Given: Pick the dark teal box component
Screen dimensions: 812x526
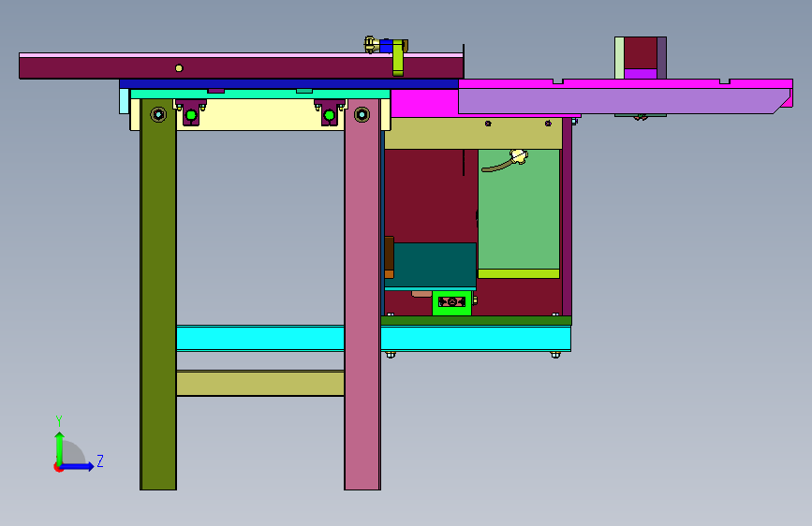Looking at the screenshot, I should 435,264.
